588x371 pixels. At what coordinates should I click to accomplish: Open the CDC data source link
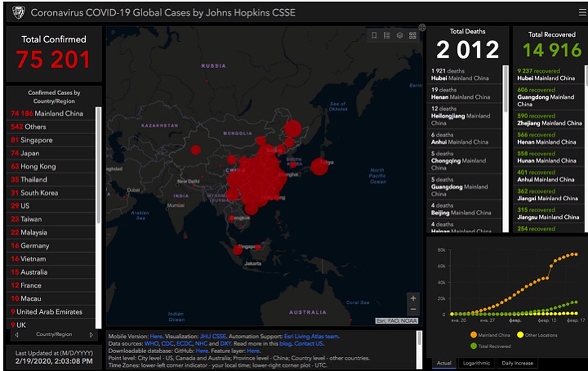[167, 343]
